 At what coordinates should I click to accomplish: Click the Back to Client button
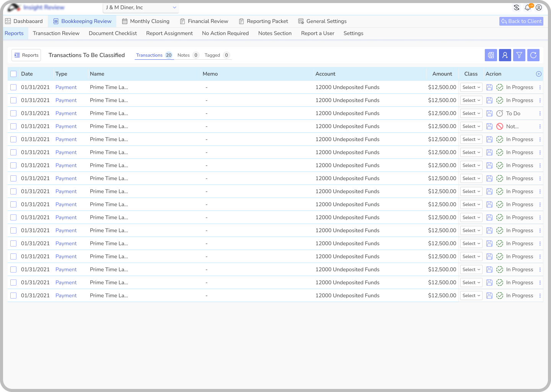pyautogui.click(x=521, y=21)
